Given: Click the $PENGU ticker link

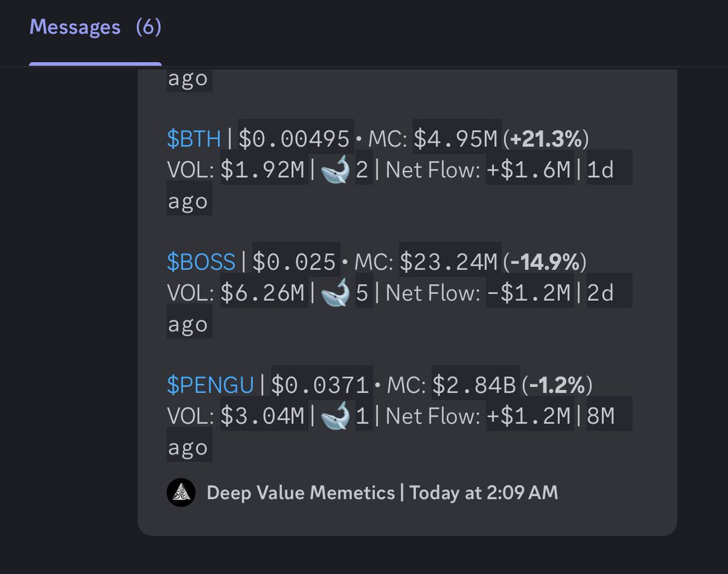Looking at the screenshot, I should [x=211, y=385].
